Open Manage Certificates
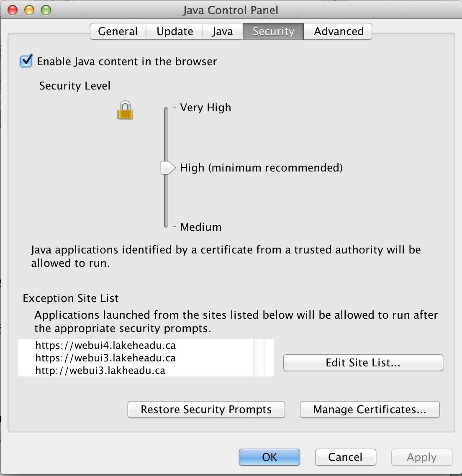462x476 pixels. click(370, 409)
